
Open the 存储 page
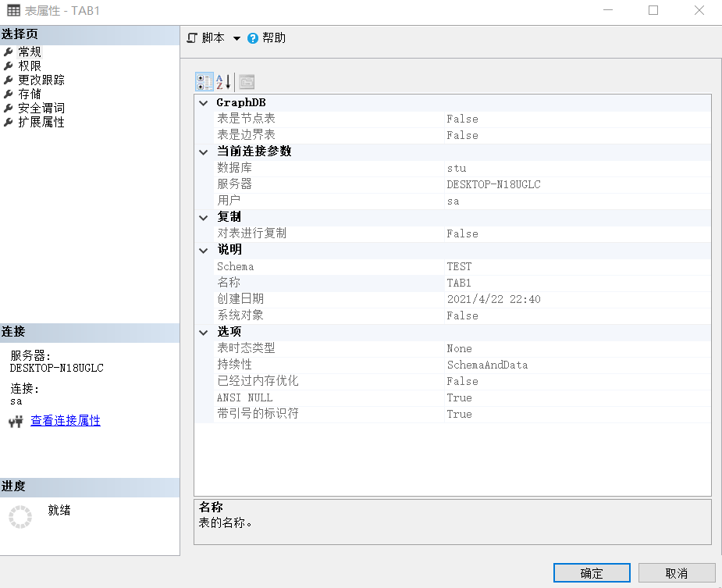30,94
